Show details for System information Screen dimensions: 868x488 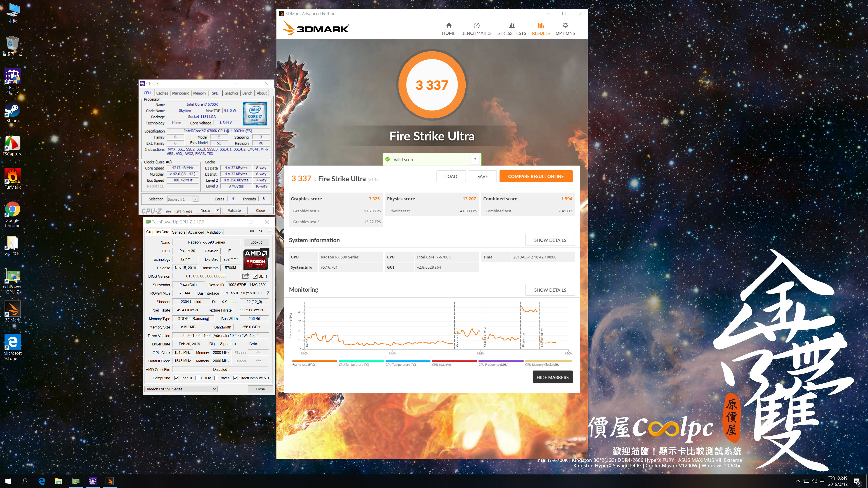550,240
